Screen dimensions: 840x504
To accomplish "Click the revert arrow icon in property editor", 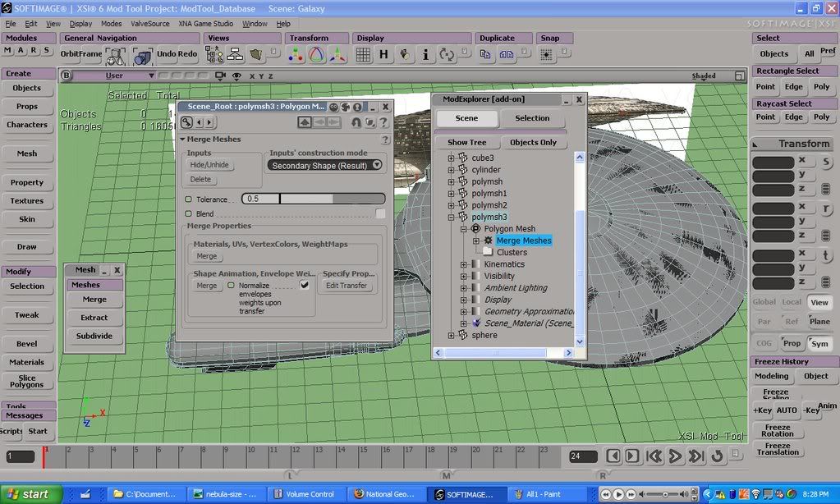I will click(x=356, y=122).
